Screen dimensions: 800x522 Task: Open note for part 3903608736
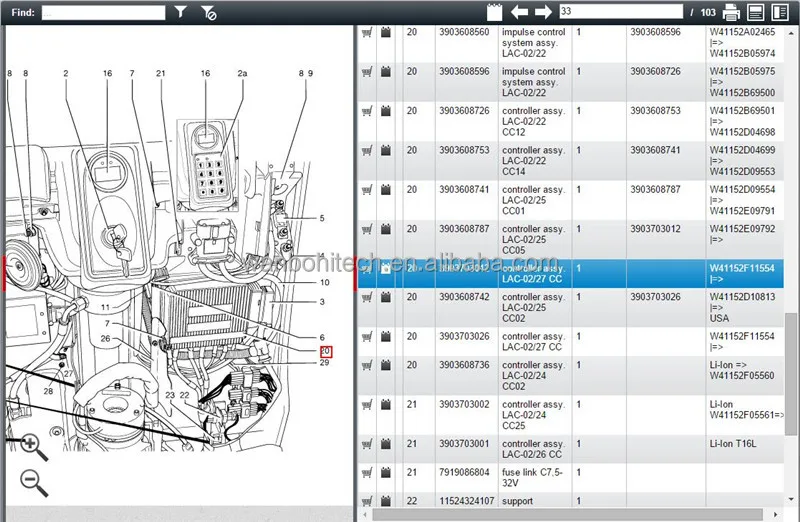[x=386, y=365]
